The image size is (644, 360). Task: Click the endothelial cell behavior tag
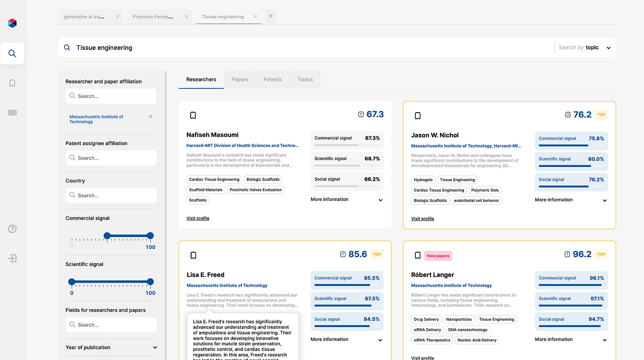pyautogui.click(x=476, y=201)
